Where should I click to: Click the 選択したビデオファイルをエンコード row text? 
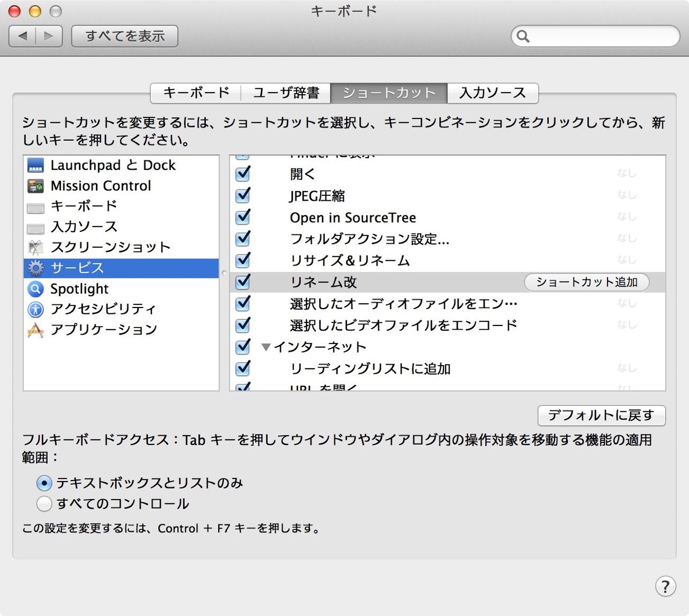404,325
